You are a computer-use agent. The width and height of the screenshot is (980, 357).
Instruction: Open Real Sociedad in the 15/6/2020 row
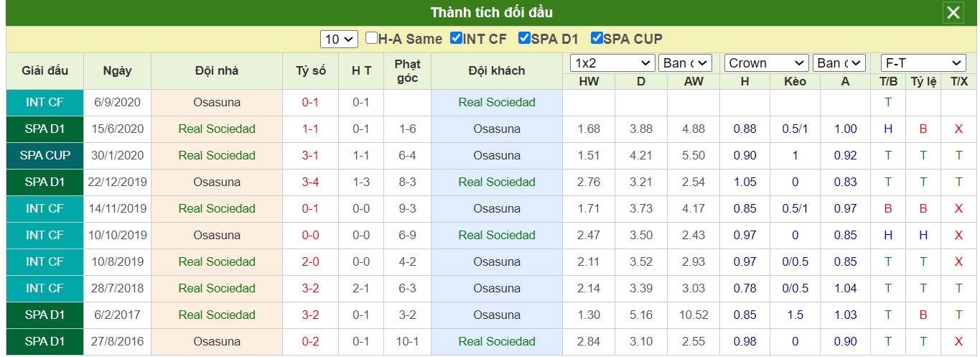[217, 129]
